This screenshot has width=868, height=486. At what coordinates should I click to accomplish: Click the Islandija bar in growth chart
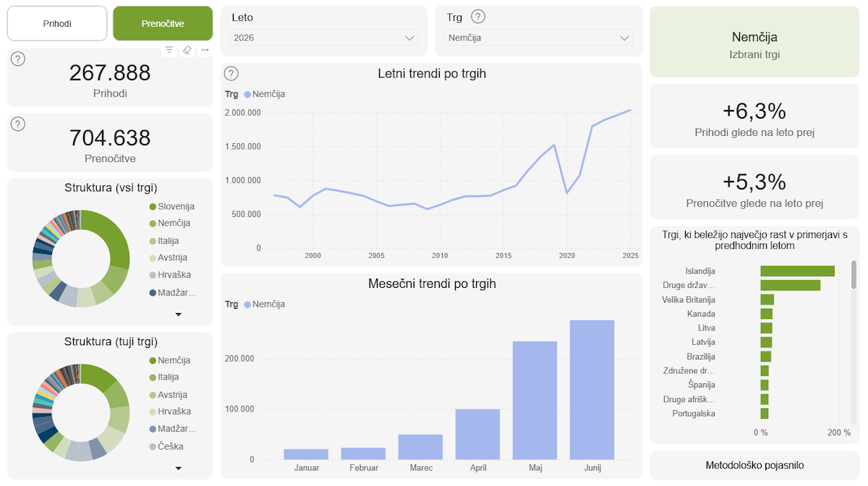797,271
